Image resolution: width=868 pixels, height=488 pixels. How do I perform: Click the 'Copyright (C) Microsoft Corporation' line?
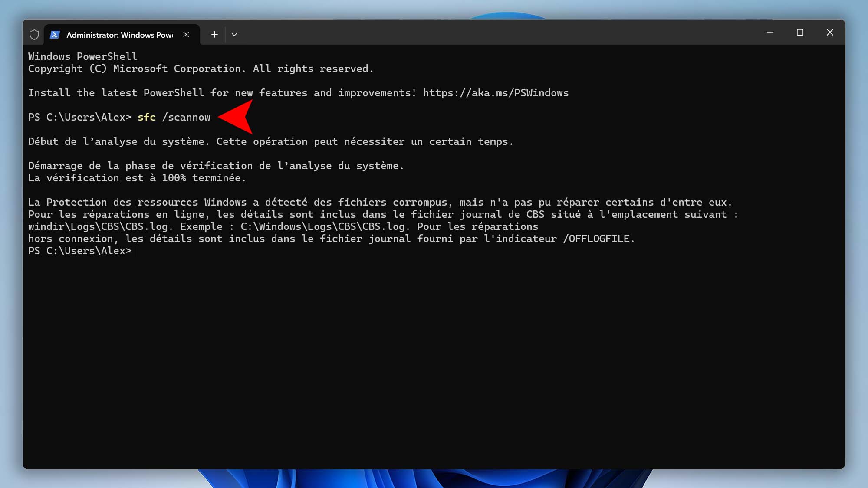click(201, 69)
